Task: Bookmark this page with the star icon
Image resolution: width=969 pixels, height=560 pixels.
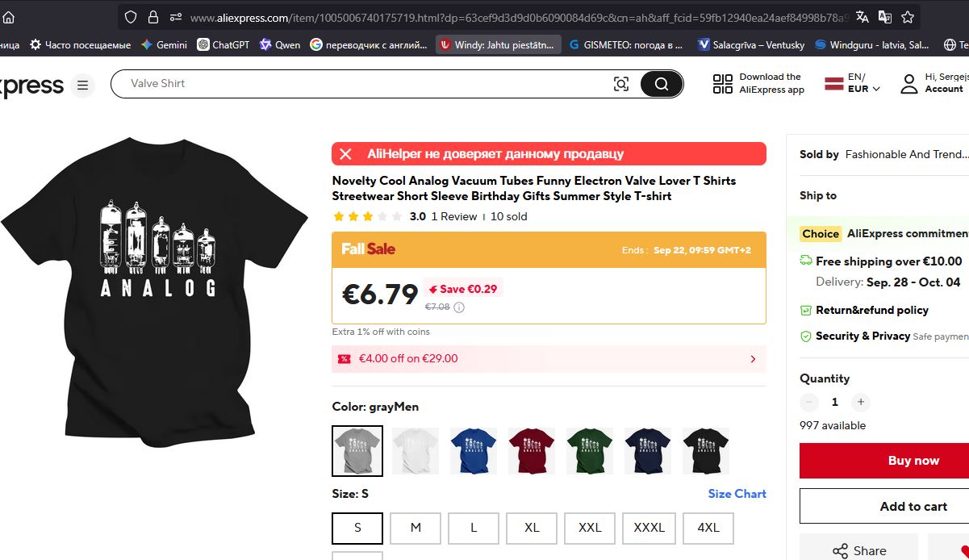Action: click(x=908, y=17)
